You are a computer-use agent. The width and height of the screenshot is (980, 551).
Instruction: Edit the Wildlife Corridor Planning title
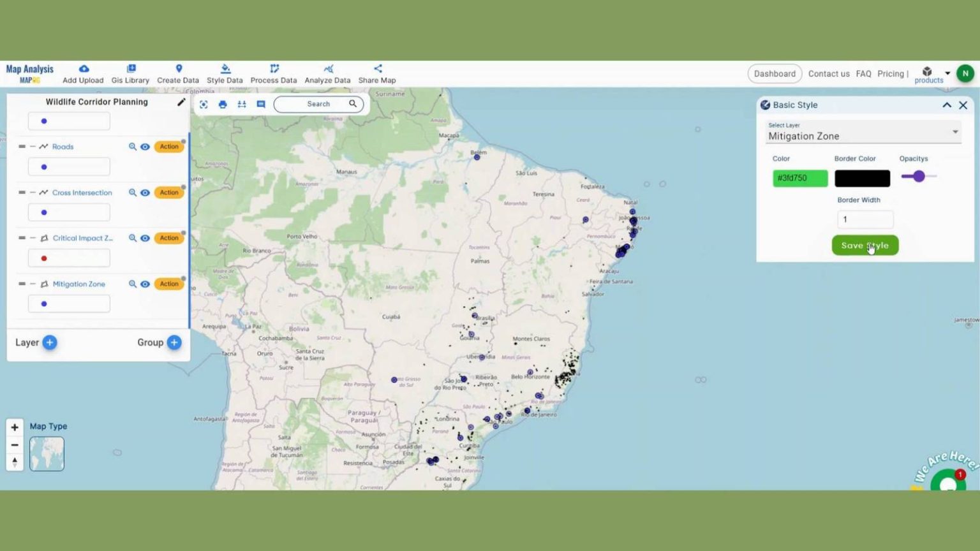(181, 102)
